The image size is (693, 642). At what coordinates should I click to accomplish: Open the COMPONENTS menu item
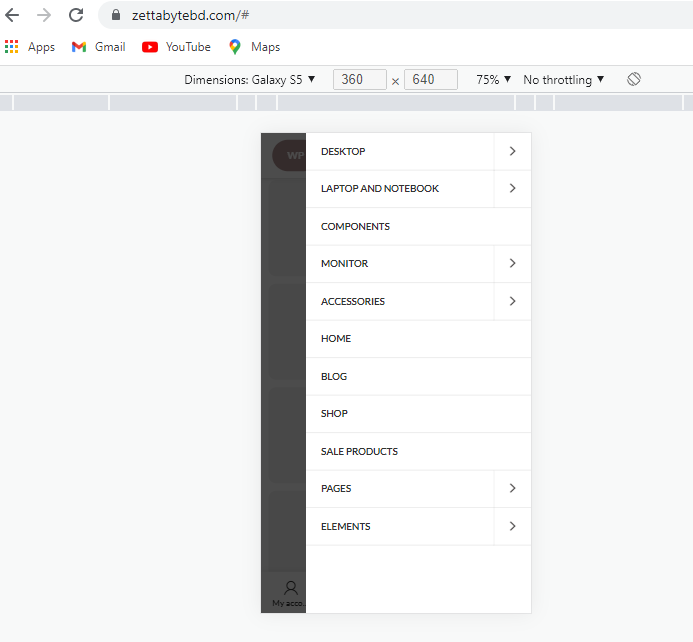[419, 226]
